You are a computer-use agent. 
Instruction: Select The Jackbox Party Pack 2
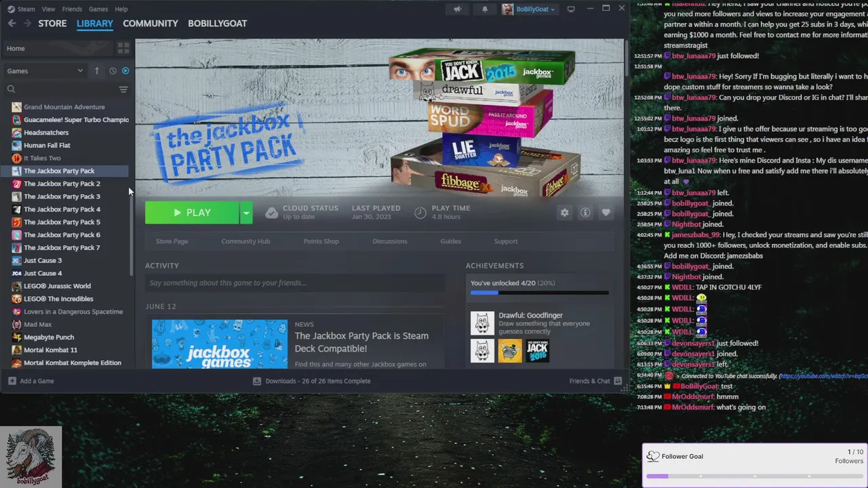[62, 184]
